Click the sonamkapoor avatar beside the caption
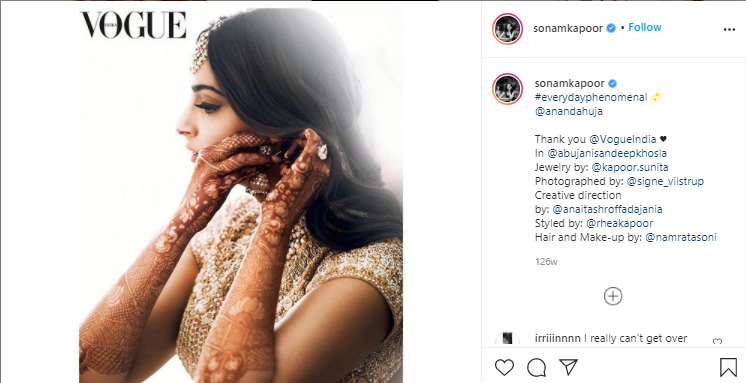Image resolution: width=746 pixels, height=383 pixels. click(507, 89)
